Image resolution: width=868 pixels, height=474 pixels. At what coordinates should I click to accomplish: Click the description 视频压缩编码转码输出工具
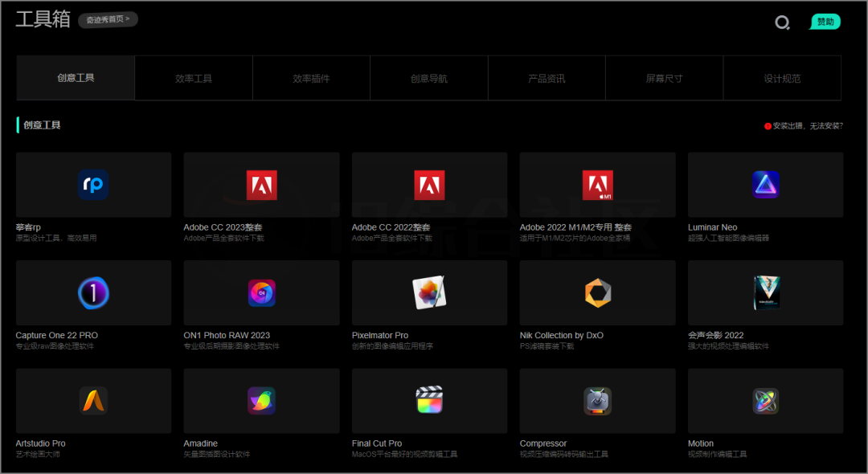tap(564, 455)
